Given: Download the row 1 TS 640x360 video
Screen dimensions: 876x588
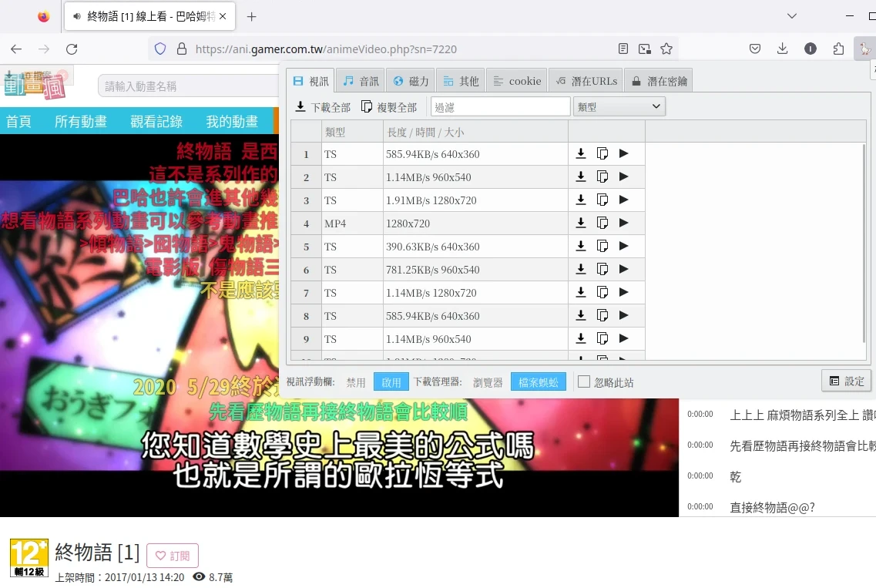Looking at the screenshot, I should tap(581, 154).
